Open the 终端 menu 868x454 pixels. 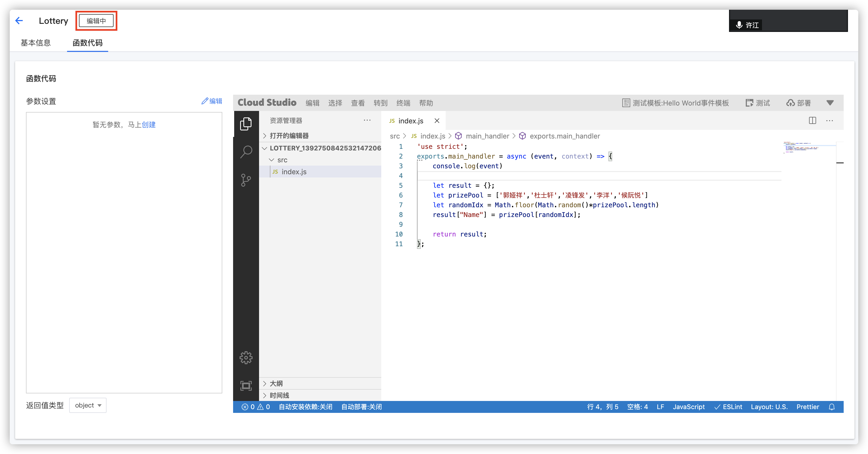point(403,103)
